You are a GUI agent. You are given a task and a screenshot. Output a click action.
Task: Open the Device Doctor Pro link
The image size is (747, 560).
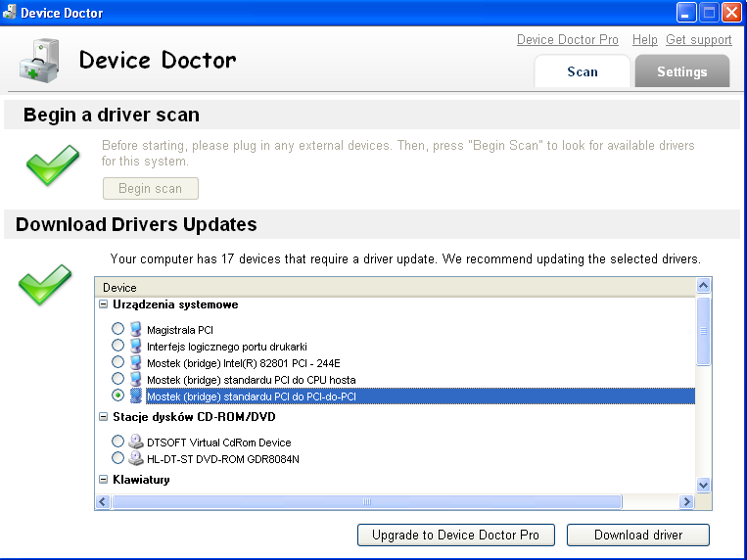pyautogui.click(x=568, y=39)
